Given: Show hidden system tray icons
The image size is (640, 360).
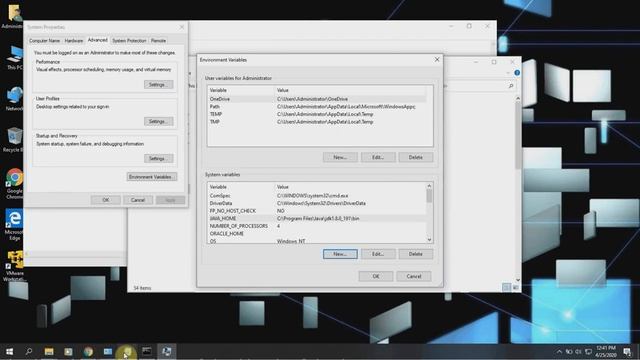Looking at the screenshot, I should [559, 351].
